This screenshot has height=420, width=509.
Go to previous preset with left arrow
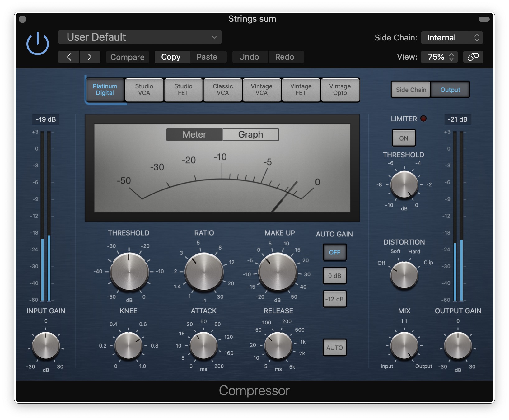tap(69, 57)
